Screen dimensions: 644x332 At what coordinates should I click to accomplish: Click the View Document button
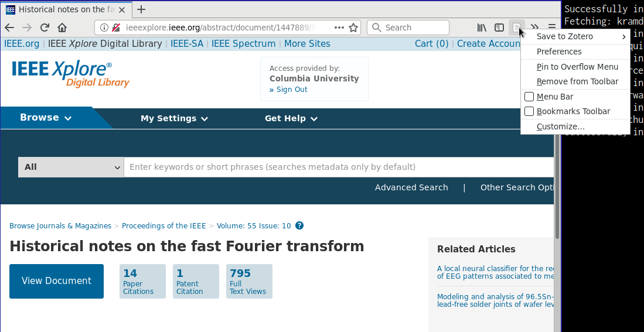(x=56, y=281)
